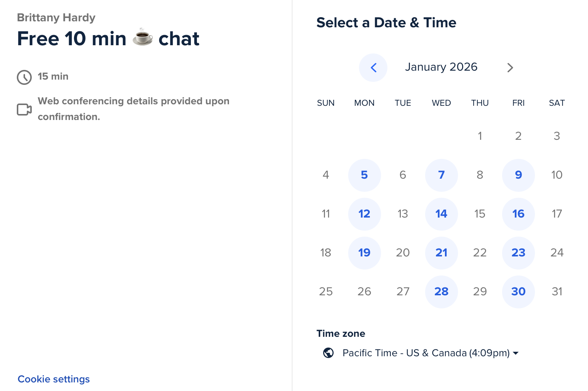Choose January 23 date
The image size is (588, 391).
click(x=518, y=253)
